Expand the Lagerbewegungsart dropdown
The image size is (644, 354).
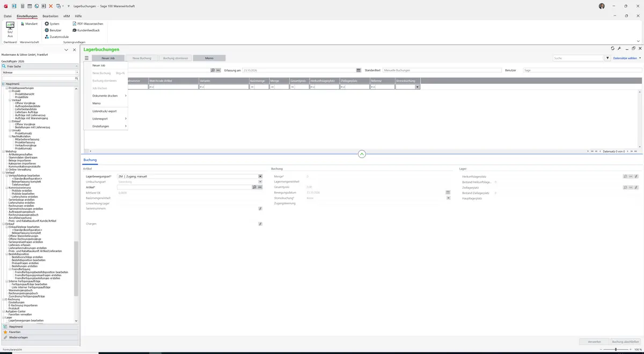(x=260, y=176)
